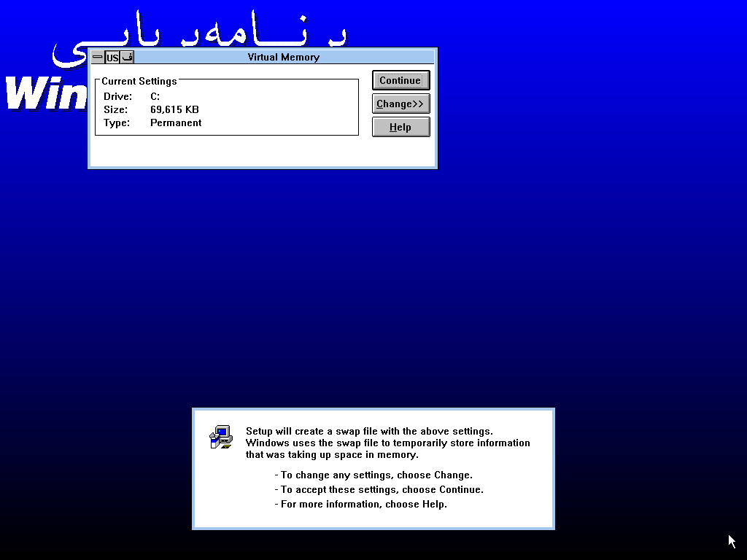
Task: Toggle the Arabic language indicator in title bar
Action: click(127, 57)
